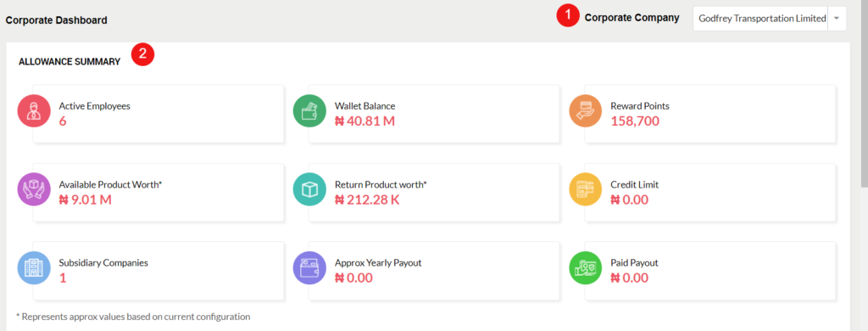The width and height of the screenshot is (868, 331).
Task: Click the red number 1 marker
Action: click(x=568, y=15)
